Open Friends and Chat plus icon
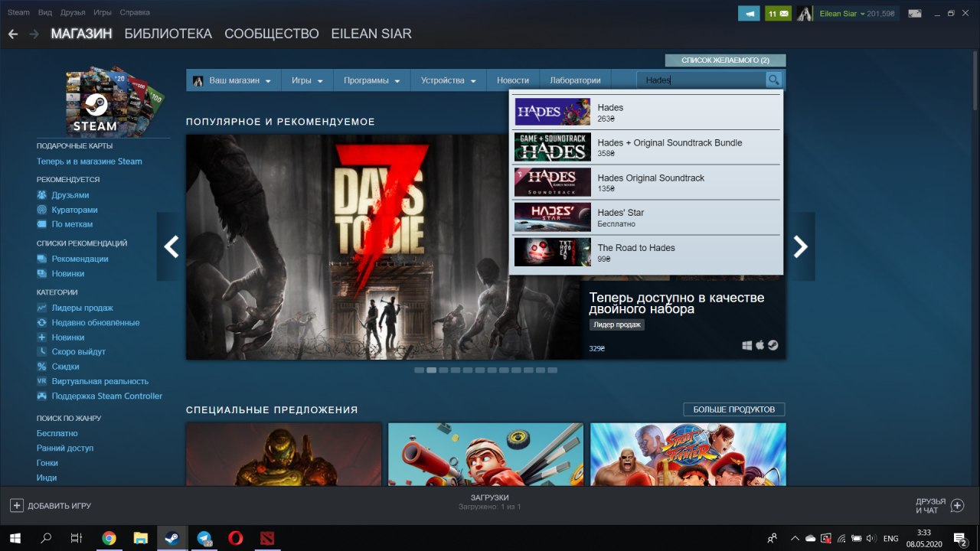 point(957,505)
